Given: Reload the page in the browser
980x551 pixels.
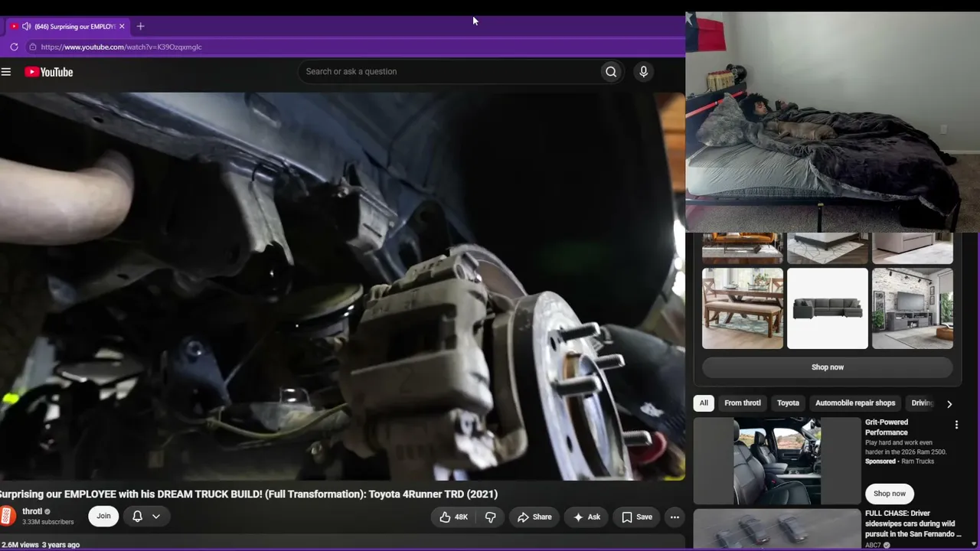Looking at the screenshot, I should point(14,47).
